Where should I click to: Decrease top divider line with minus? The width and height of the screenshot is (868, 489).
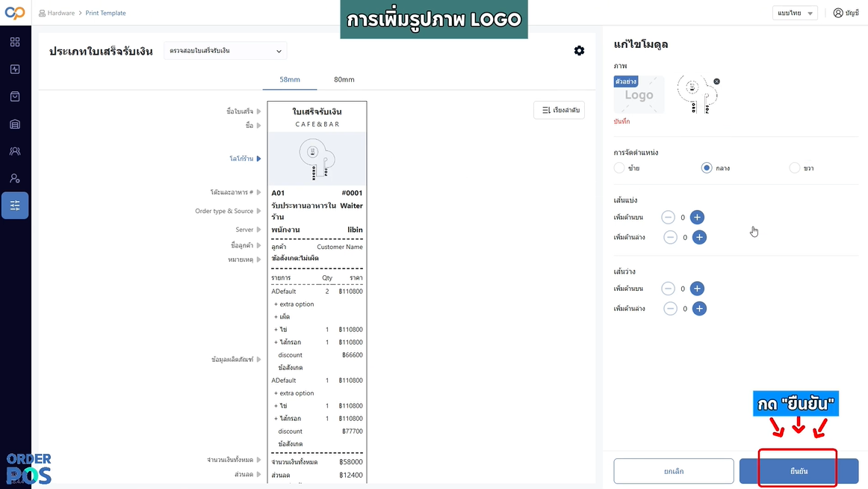668,217
